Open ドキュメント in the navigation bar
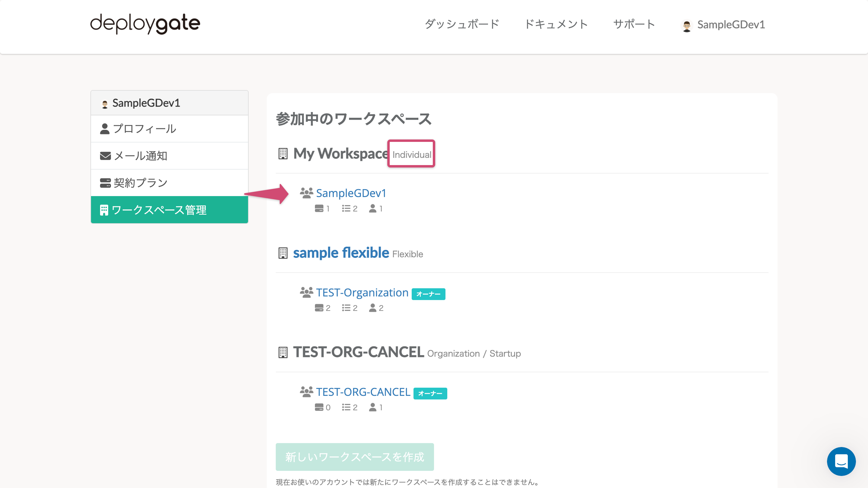Viewport: 868px width, 488px height. click(556, 23)
